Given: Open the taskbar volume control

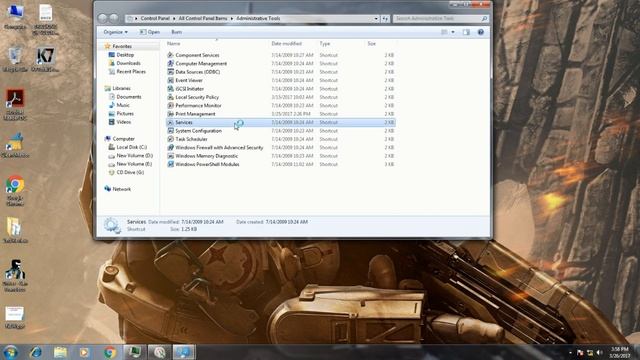Looking at the screenshot, I should pyautogui.click(x=600, y=352).
